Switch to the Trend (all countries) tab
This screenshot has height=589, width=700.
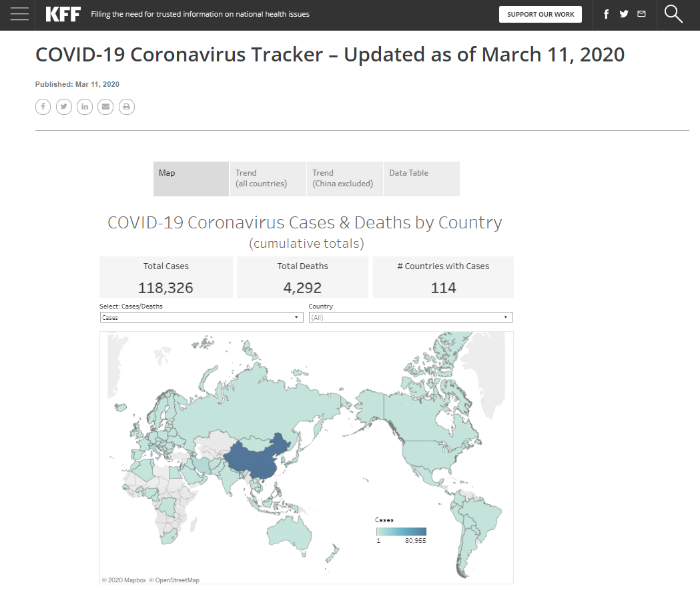(268, 178)
